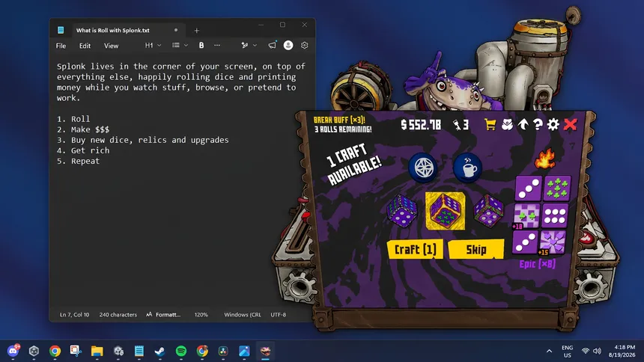Show hidden system tray icons chevron
The image size is (644, 362).
(549, 351)
